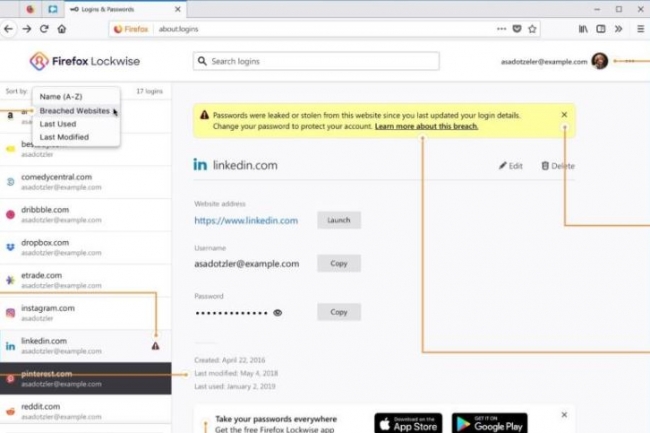Select the dribbble.com login
Viewport: 650px width, 433px height.
click(85, 215)
